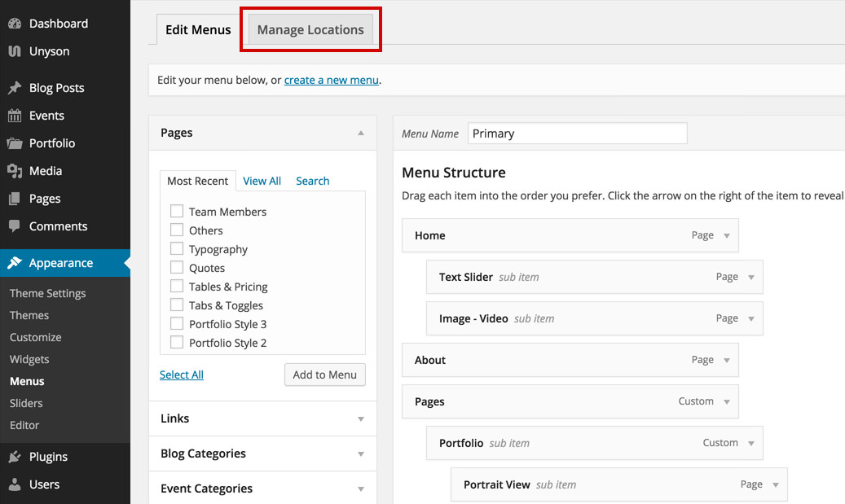Viewport: 845px width, 504px height.
Task: Click the Menu Name input field
Action: click(577, 133)
